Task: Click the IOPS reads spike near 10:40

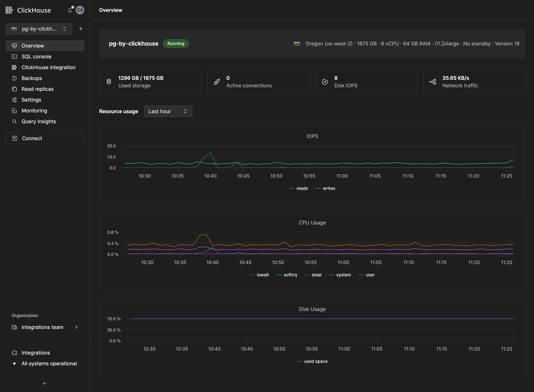Action: (x=210, y=153)
